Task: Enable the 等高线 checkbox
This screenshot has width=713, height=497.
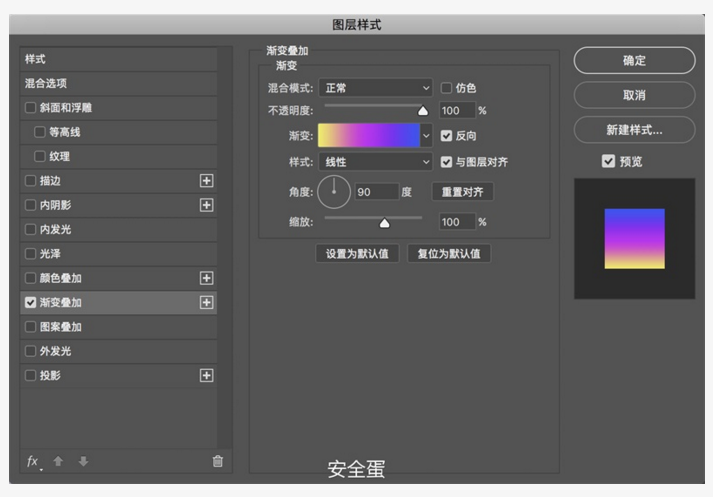Action: point(40,132)
